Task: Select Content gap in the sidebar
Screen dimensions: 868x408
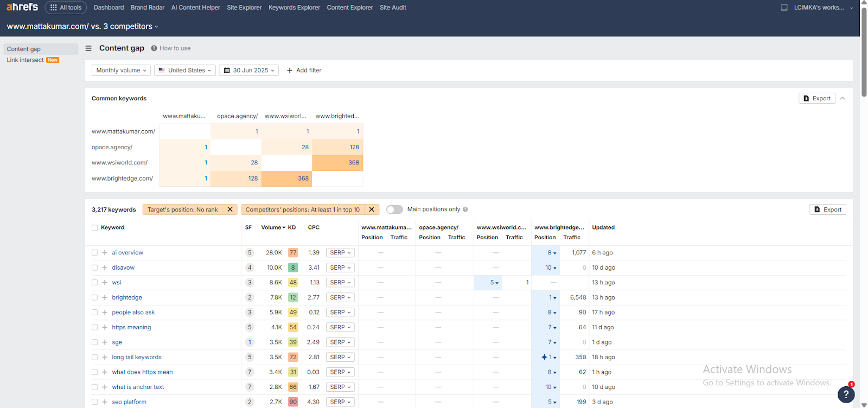Action: click(x=41, y=49)
